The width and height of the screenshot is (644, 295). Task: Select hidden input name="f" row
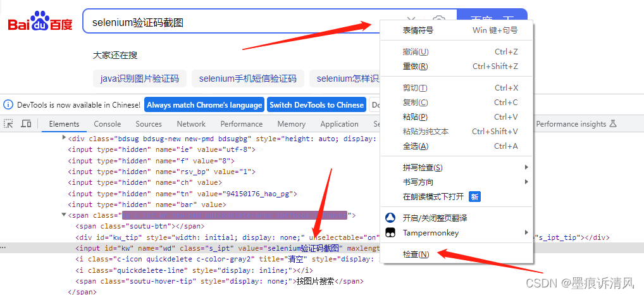click(151, 160)
